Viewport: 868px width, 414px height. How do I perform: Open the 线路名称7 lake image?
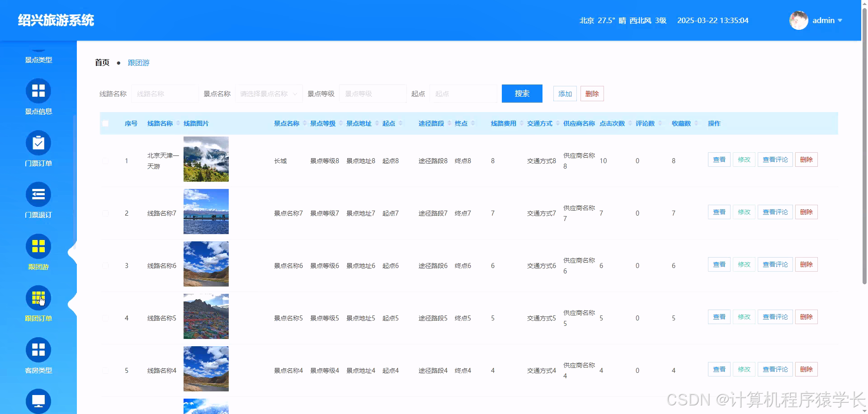206,212
